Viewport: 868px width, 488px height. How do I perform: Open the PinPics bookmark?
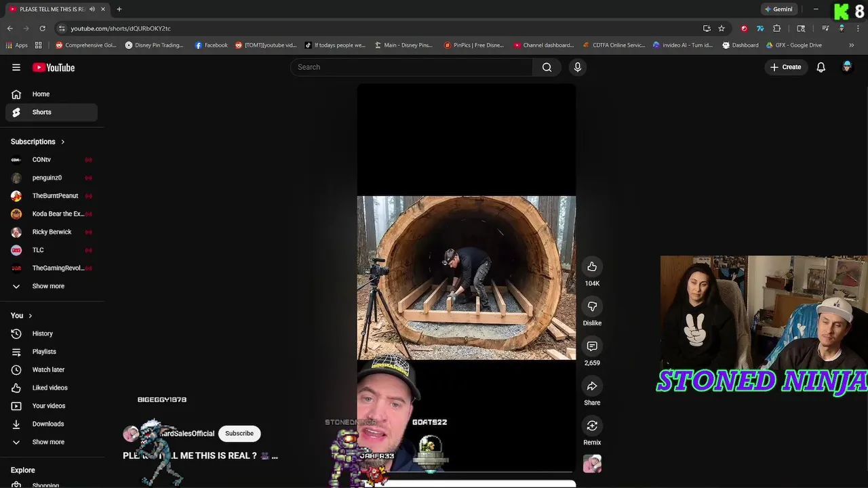(x=474, y=45)
